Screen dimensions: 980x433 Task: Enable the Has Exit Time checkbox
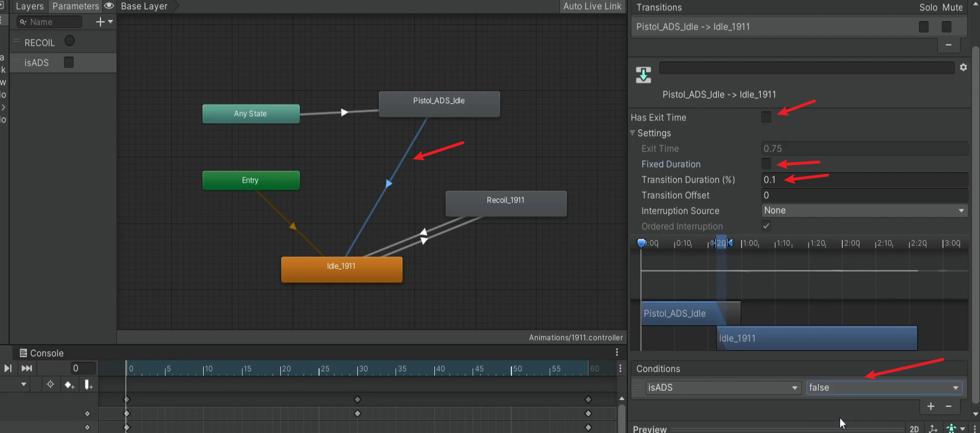pyautogui.click(x=766, y=117)
